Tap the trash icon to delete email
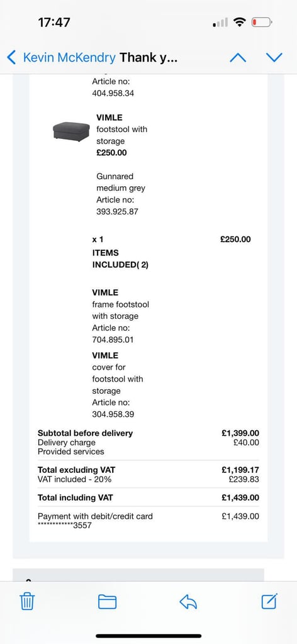The image size is (297, 644). coord(27,602)
